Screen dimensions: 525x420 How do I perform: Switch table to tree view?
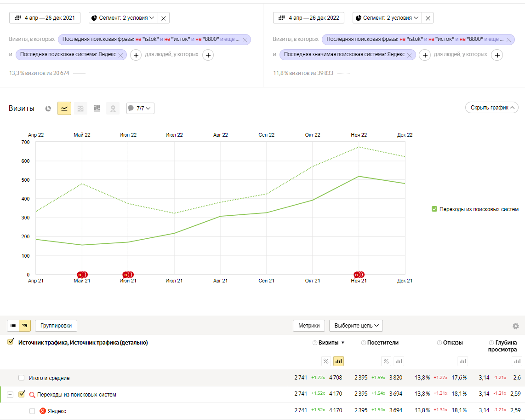point(25,326)
